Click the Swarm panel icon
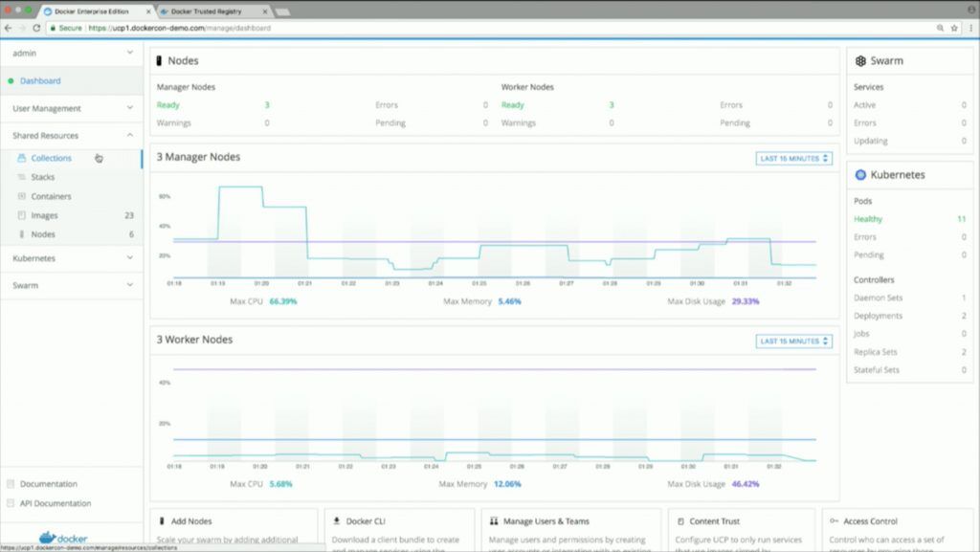 coord(860,60)
